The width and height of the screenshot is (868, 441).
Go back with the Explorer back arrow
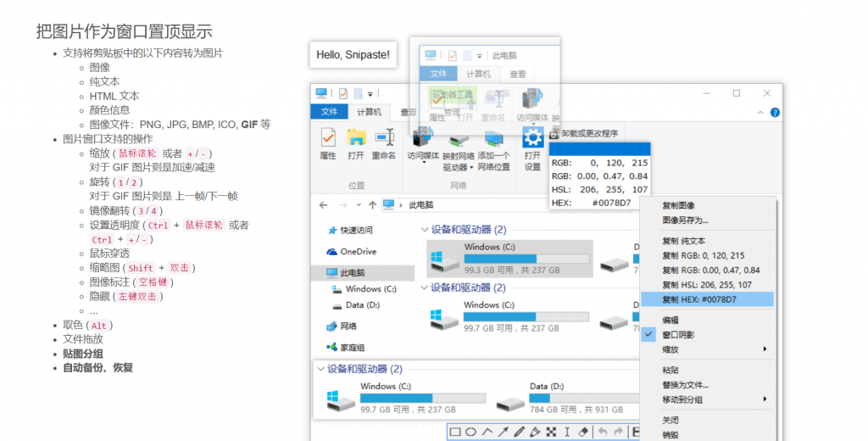[x=323, y=205]
